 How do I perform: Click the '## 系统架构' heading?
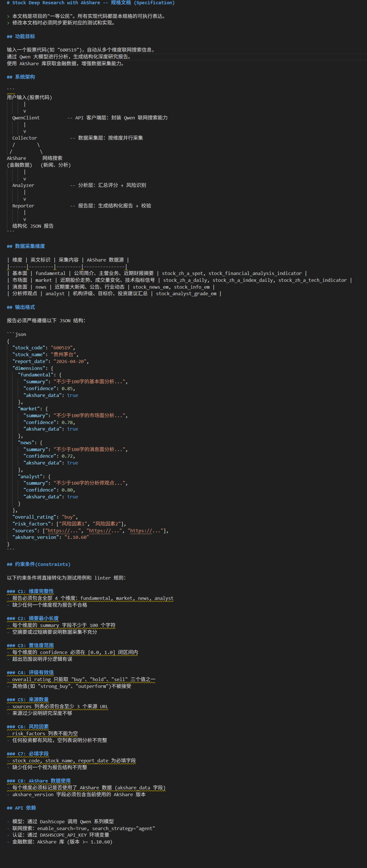click(x=21, y=77)
